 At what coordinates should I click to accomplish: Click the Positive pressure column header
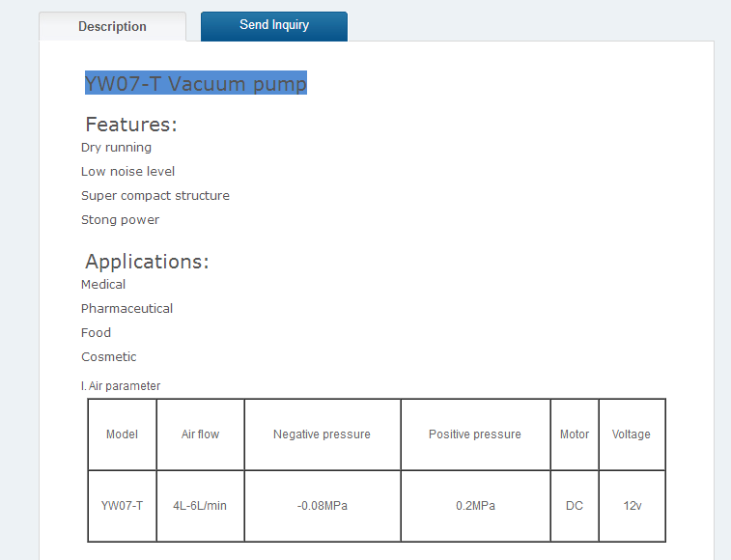[474, 434]
